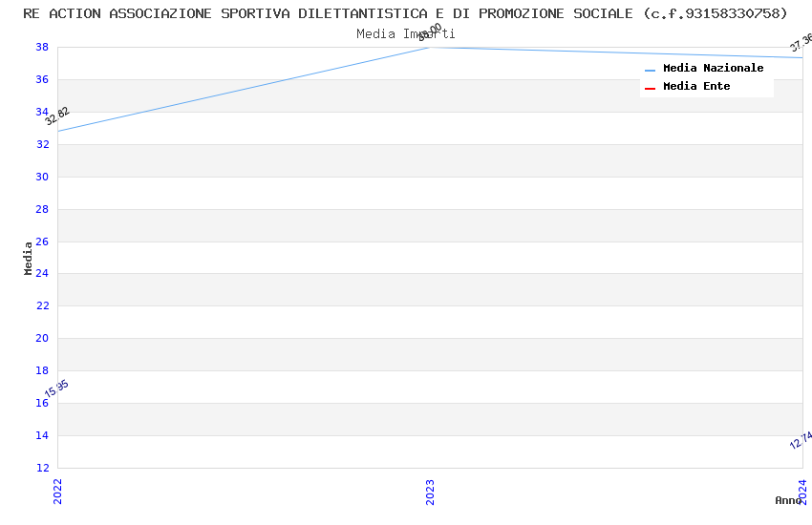Screen dimensions: 812x525
Task: Click the 37.36 data point label
Action: pyautogui.click(x=801, y=43)
